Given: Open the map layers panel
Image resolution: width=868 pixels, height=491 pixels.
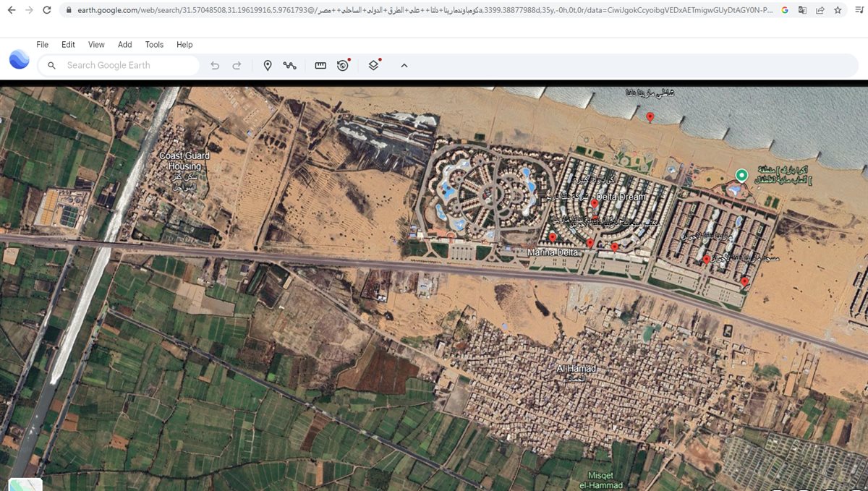Looking at the screenshot, I should click(x=373, y=65).
